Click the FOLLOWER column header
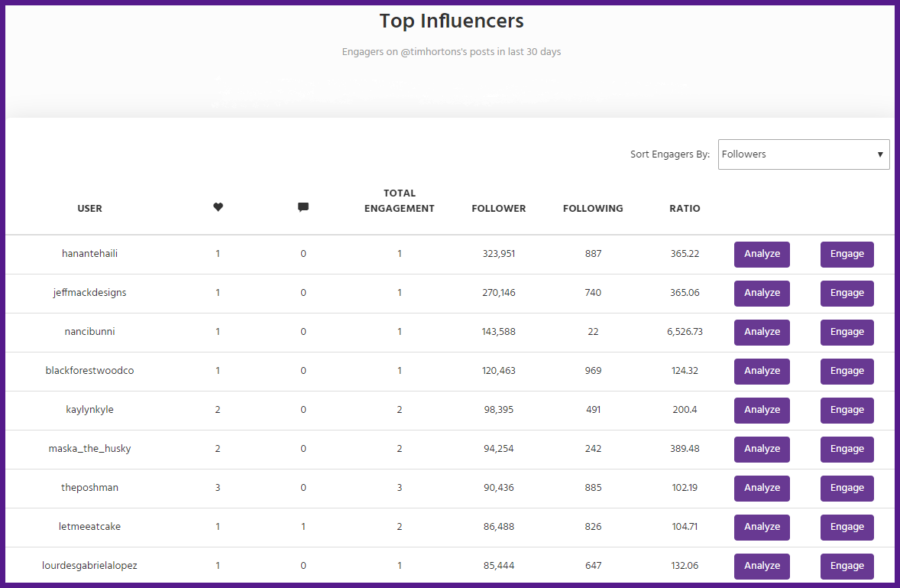 pos(498,208)
